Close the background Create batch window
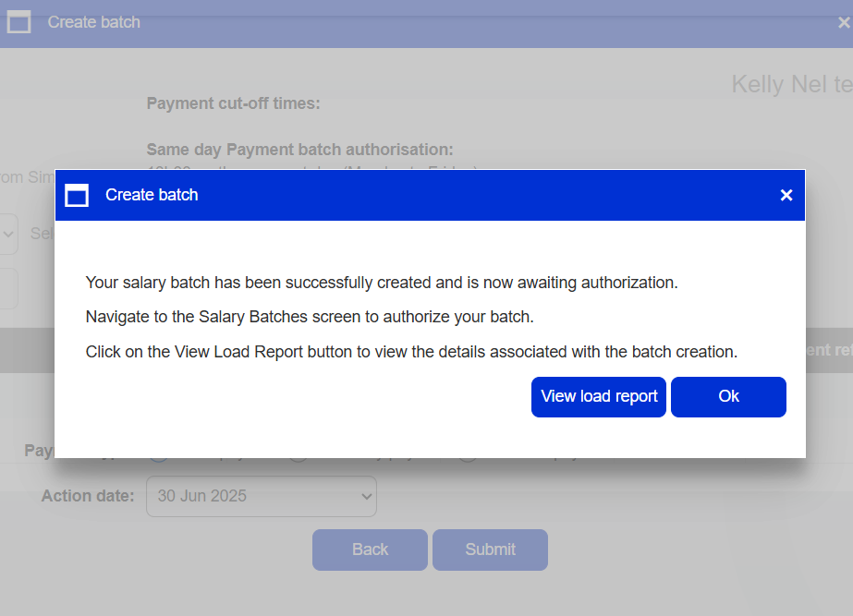 point(844,22)
